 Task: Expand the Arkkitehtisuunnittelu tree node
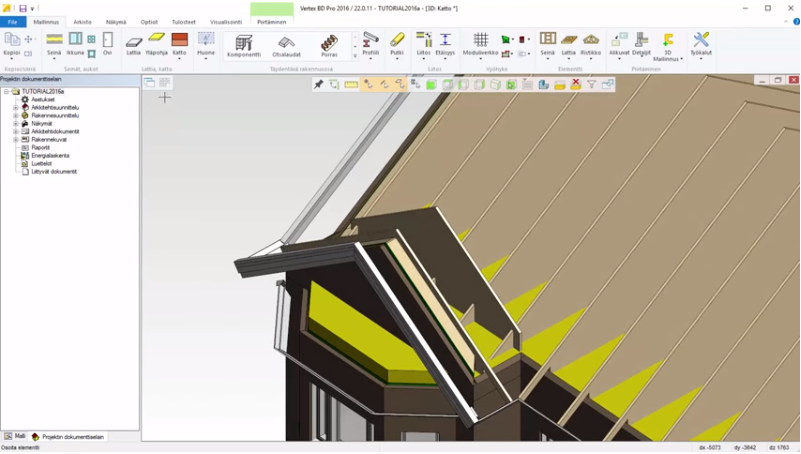pos(16,108)
